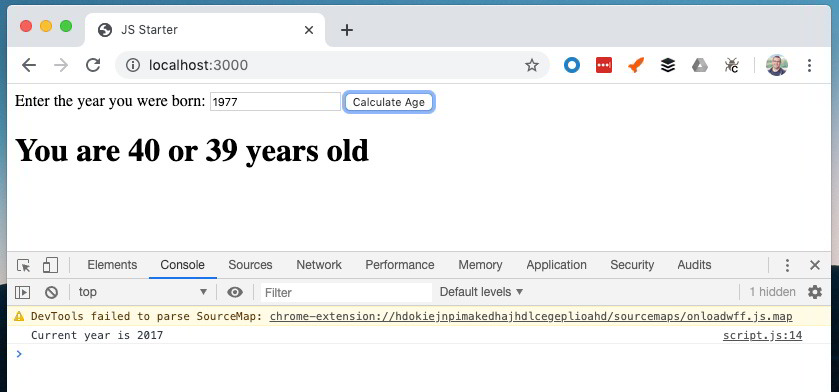
Task: Select the Console tab
Action: (182, 265)
